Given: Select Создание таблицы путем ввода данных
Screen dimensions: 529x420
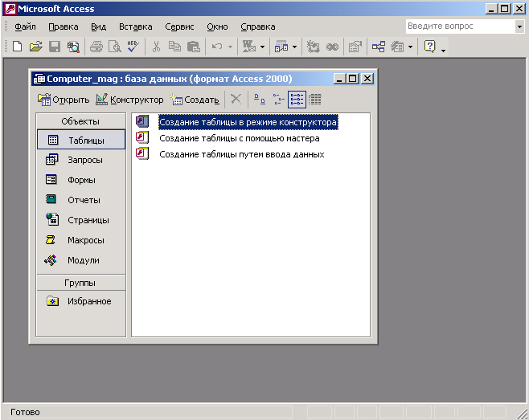Looking at the screenshot, I should 241,154.
